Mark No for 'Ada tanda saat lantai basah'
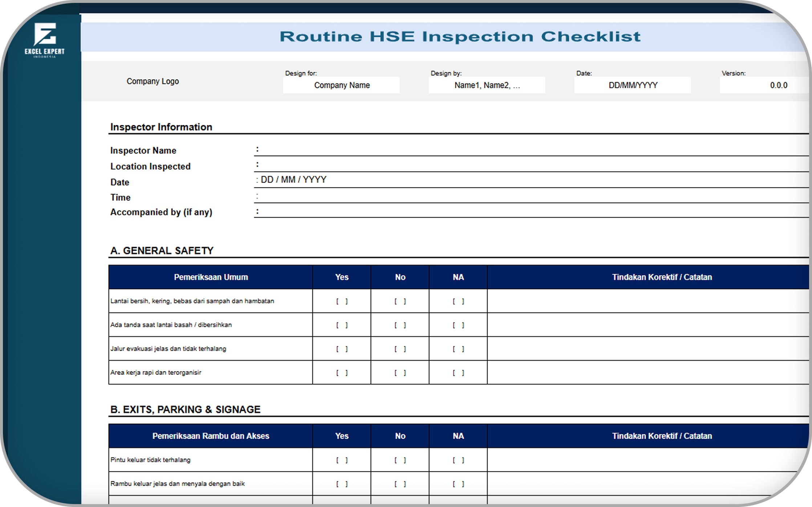 (400, 325)
